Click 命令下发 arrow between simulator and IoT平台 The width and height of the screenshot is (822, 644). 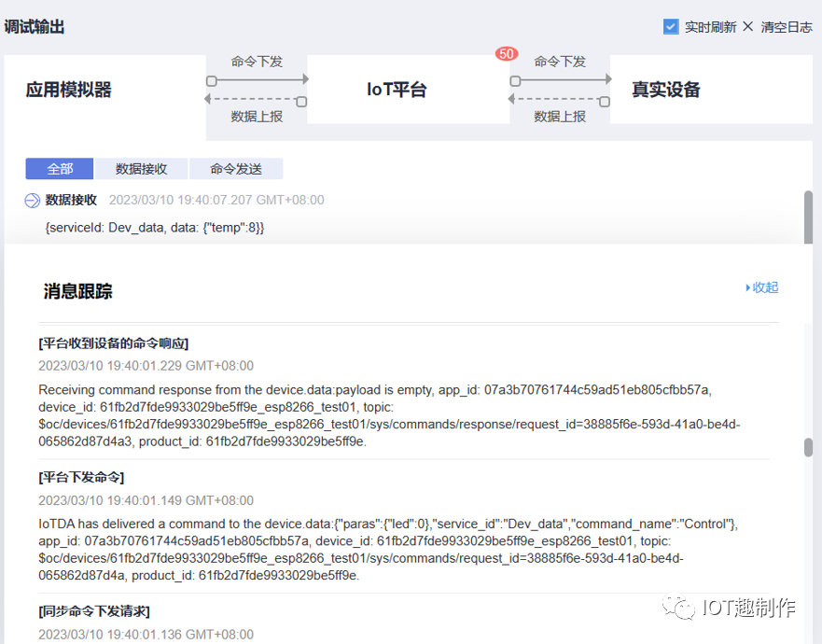[257, 79]
